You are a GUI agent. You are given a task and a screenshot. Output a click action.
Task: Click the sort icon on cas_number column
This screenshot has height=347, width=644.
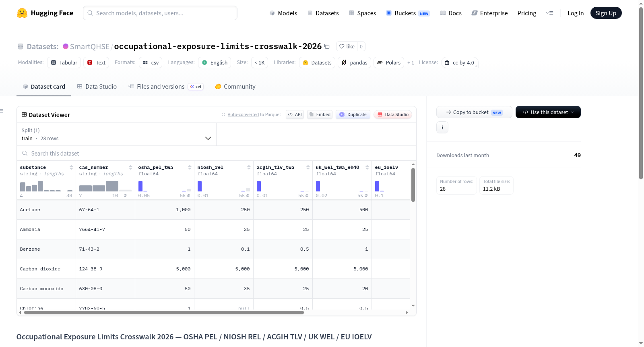point(130,167)
